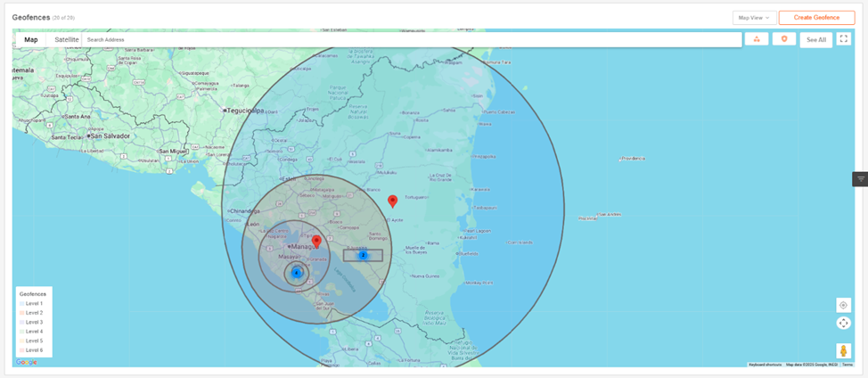This screenshot has width=868, height=378.
Task: Click the Santa Ana city label
Action: [78, 117]
